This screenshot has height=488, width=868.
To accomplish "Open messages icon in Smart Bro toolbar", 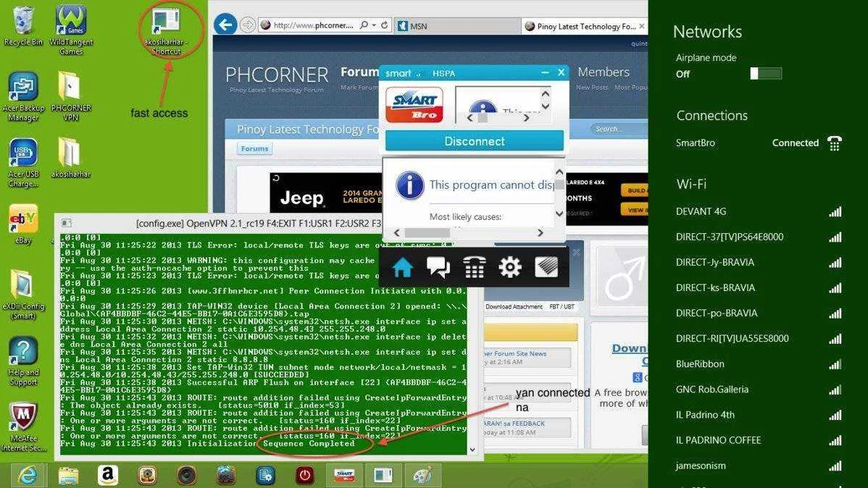I will coord(438,268).
